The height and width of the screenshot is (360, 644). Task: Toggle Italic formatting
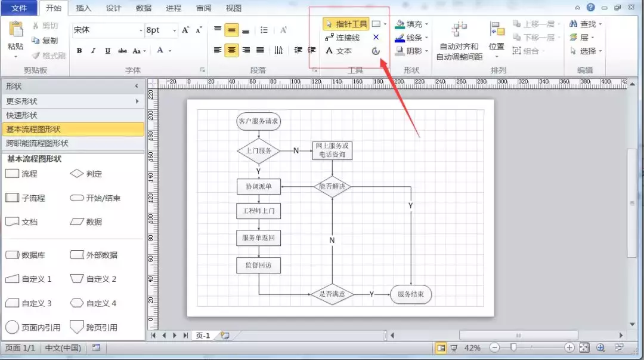pyautogui.click(x=93, y=51)
